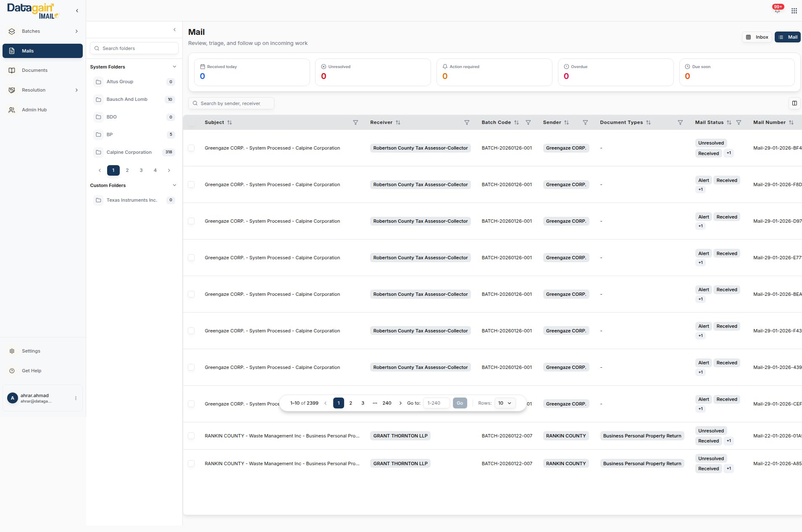Check the first Greengaze CORP. mail row
The height and width of the screenshot is (532, 802).
pyautogui.click(x=191, y=148)
